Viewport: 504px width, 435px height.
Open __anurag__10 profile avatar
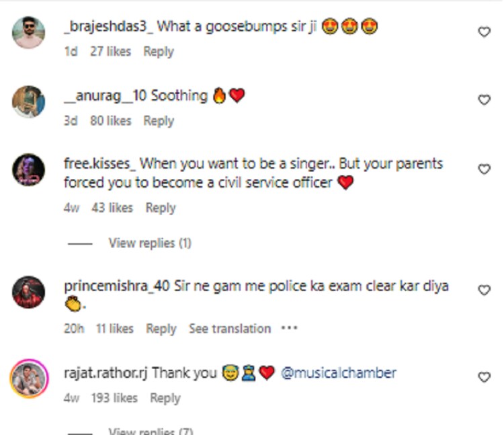[29, 102]
